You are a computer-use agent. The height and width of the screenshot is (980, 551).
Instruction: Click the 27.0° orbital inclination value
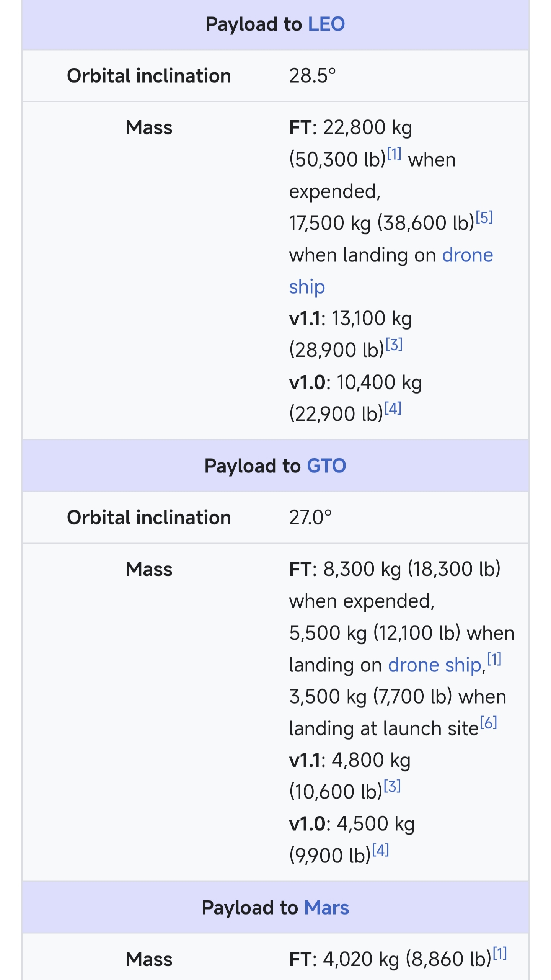point(310,518)
